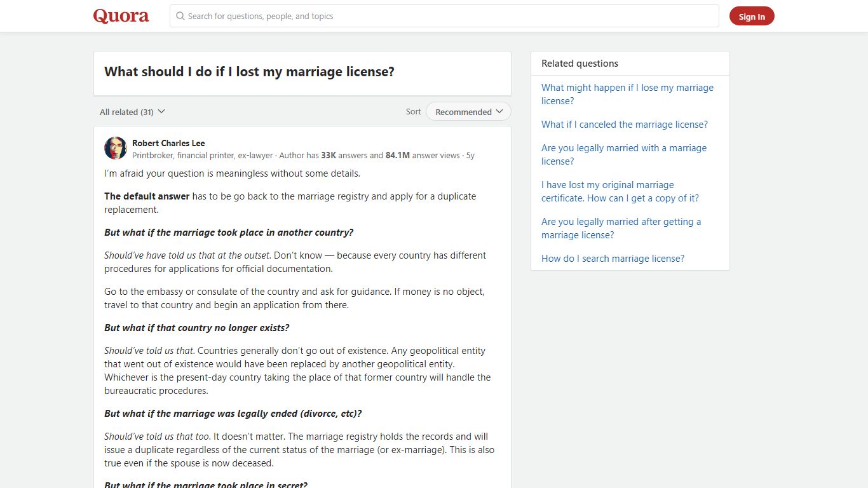This screenshot has width=868, height=488.
Task: Expand the All related (31) filter
Action: pos(132,112)
